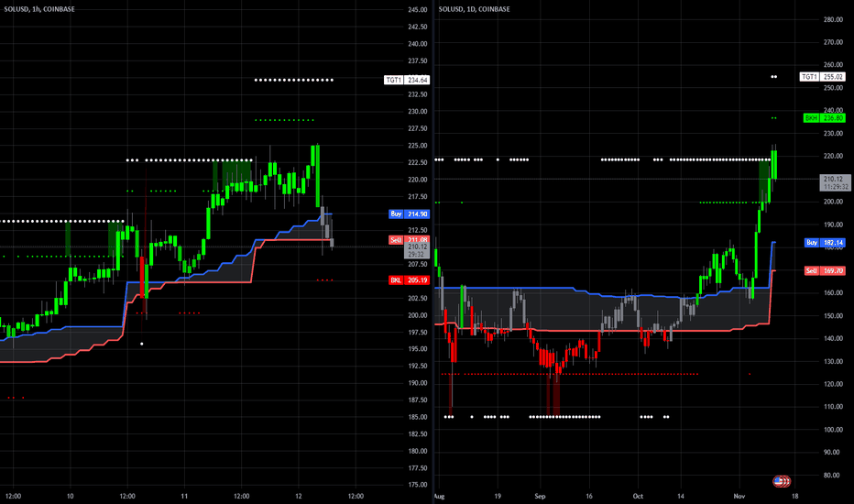This screenshot has width=854, height=504.
Task: Click 197.50 on the 1h price axis
Action: pos(417,333)
